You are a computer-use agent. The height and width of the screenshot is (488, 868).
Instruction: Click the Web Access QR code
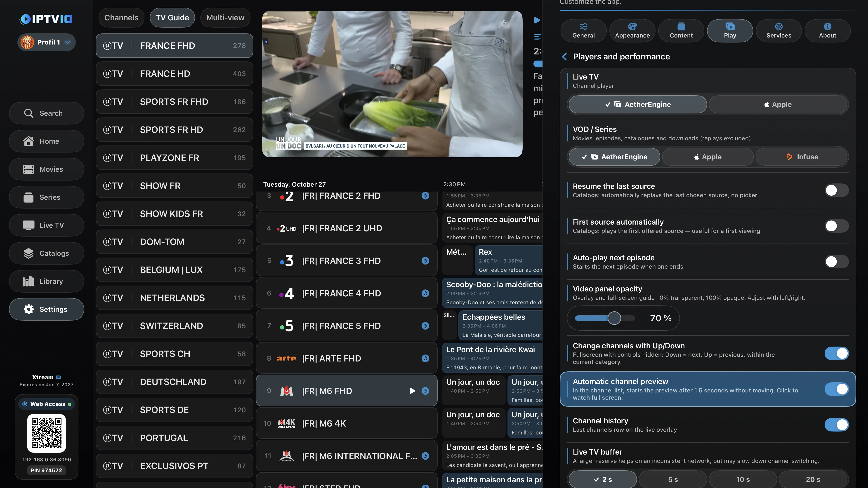[x=47, y=433]
